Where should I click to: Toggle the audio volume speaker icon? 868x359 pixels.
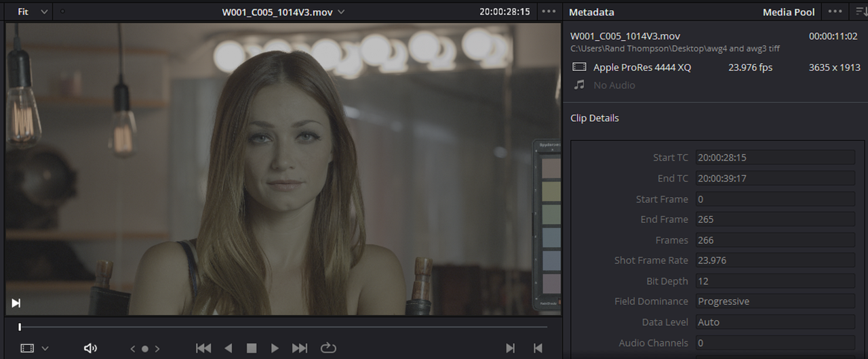[90, 348]
